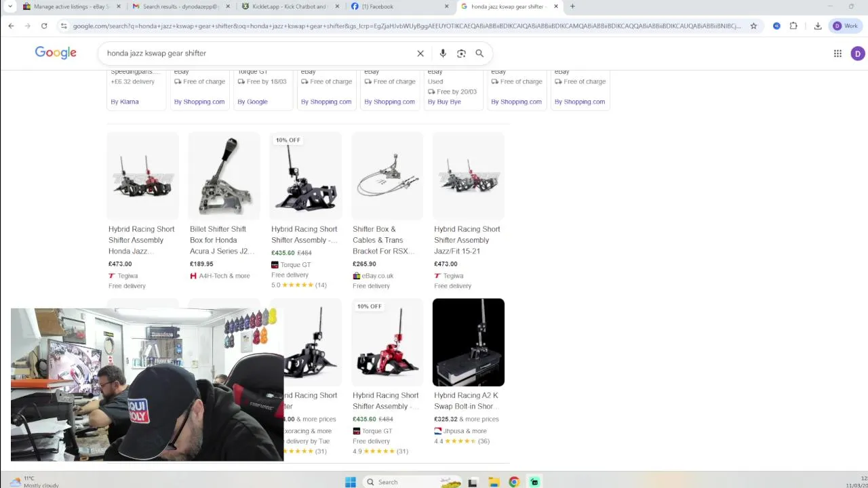Open browser downloads icon
The width and height of the screenshot is (868, 488).
pos(818,26)
